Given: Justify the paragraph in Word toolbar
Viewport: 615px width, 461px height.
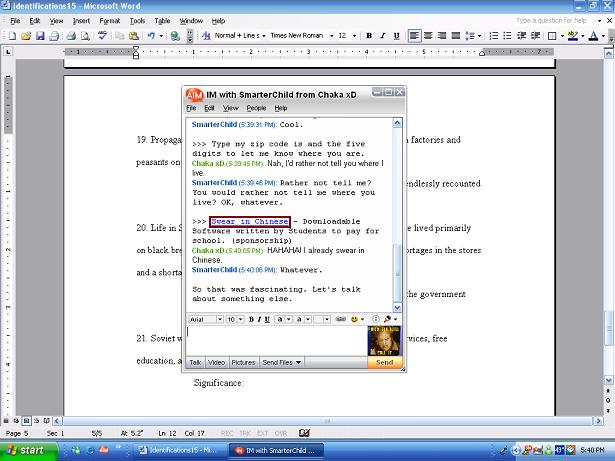Looking at the screenshot, I should click(455, 36).
